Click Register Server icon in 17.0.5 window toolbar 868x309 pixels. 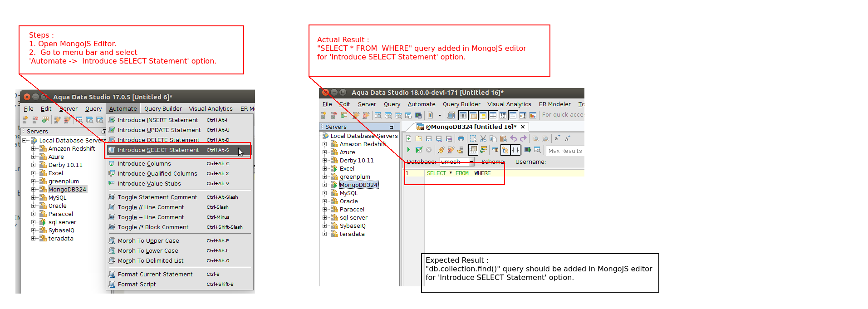point(25,120)
